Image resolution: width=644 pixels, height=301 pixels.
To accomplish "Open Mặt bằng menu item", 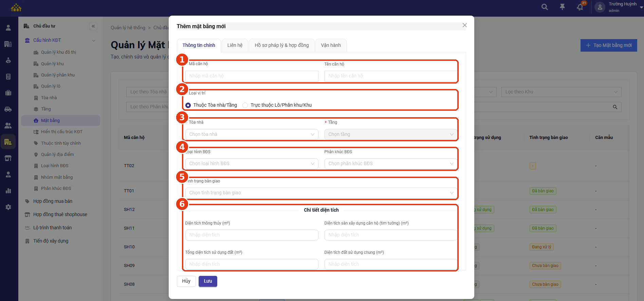I will [x=60, y=121].
